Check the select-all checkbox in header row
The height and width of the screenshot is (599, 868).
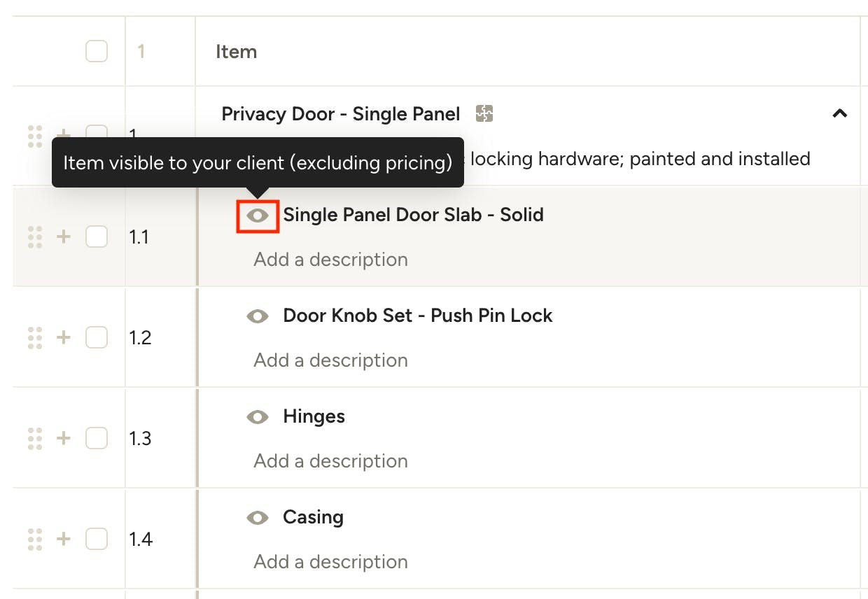97,51
